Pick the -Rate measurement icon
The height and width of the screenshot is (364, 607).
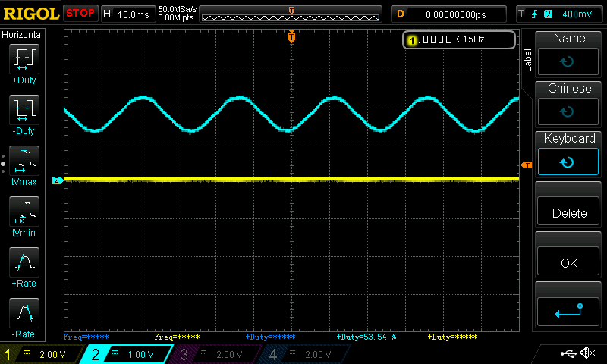tap(24, 313)
